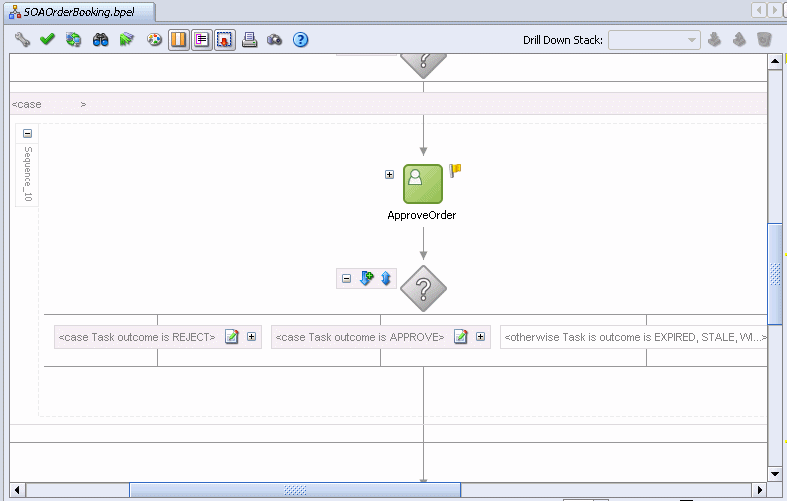Click the left-arrow tab scroll button

[x=759, y=10]
